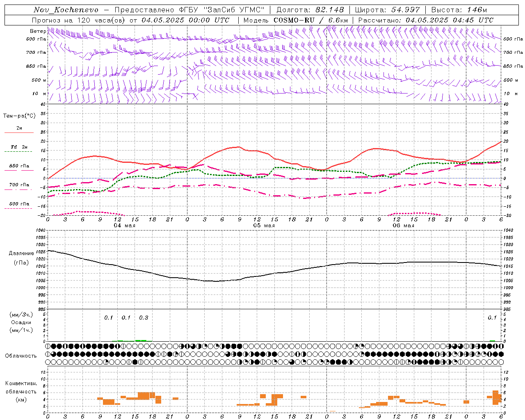This screenshot has height=420, width=525.
Task: Click the '(мм/1ч.)' precipitation unit label
Action: pos(21,330)
